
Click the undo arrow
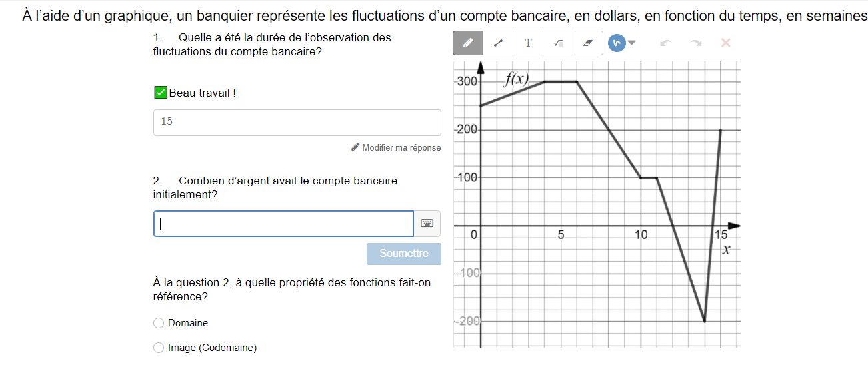click(x=665, y=43)
